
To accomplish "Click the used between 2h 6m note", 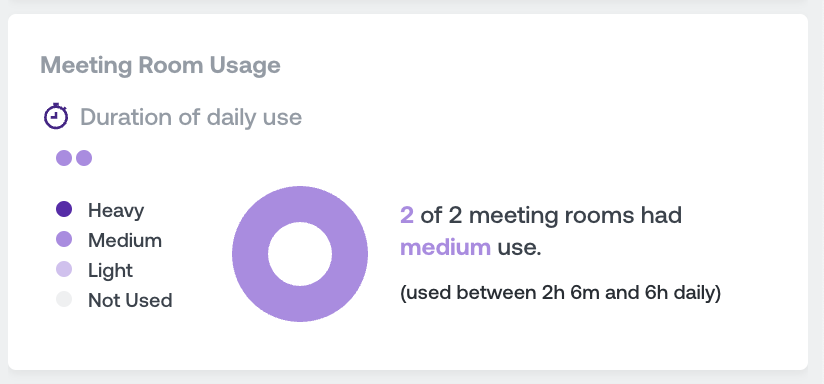I will pyautogui.click(x=561, y=293).
